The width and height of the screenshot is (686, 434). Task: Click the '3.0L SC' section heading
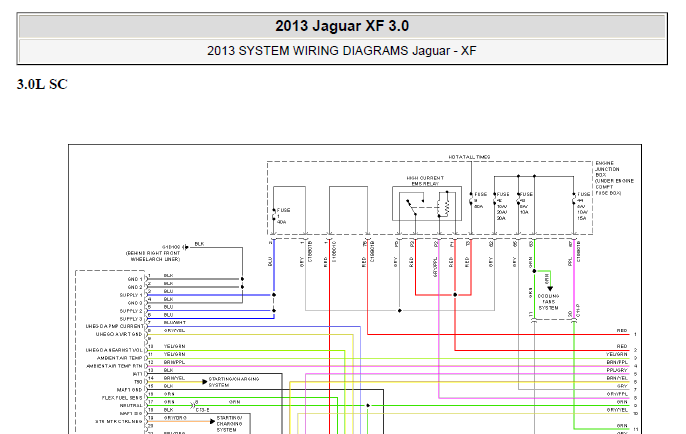pos(42,84)
